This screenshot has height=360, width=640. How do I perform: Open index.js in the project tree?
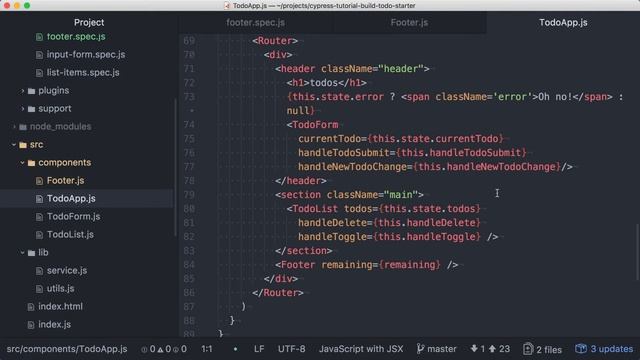55,324
